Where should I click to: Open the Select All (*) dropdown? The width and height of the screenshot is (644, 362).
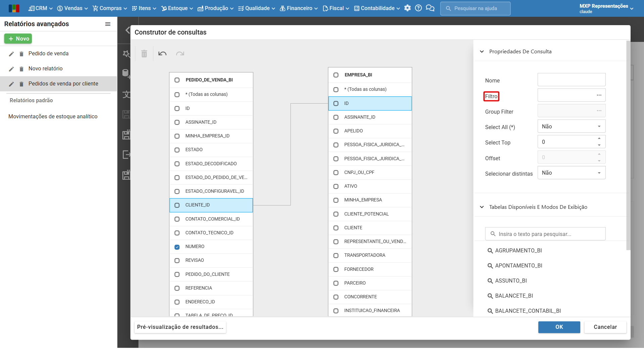coord(572,126)
